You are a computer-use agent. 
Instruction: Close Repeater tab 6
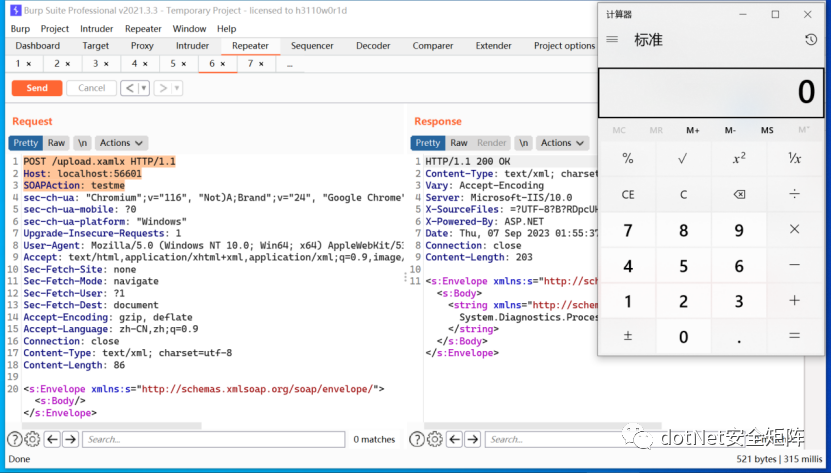[x=223, y=64]
